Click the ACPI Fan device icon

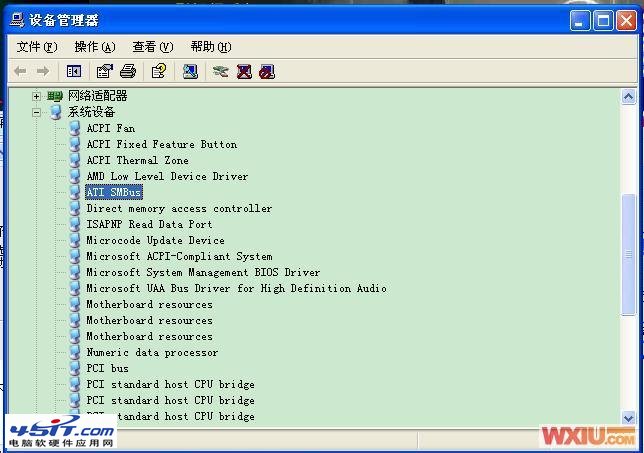(75, 129)
